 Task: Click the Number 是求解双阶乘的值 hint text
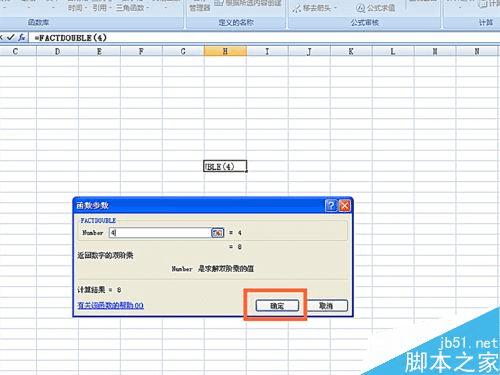(213, 268)
